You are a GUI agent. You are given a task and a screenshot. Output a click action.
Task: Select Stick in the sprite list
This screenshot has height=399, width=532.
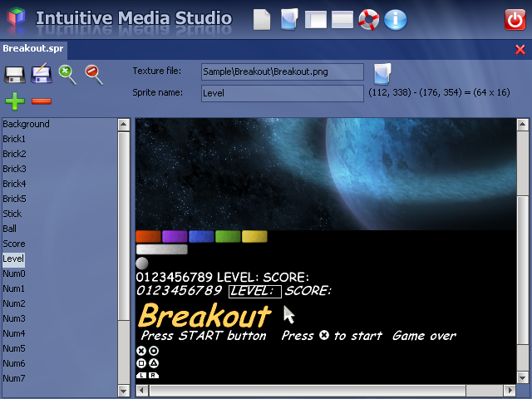tap(12, 214)
